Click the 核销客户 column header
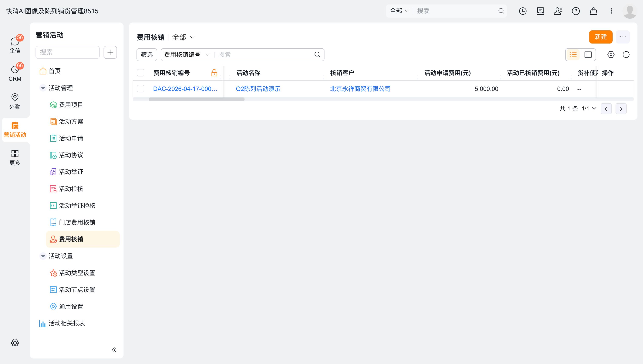 coord(342,73)
